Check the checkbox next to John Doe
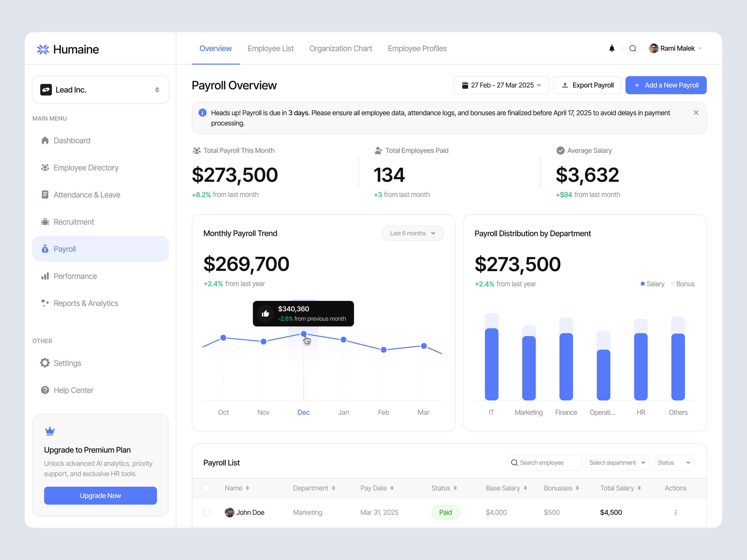This screenshot has height=560, width=747. [207, 512]
